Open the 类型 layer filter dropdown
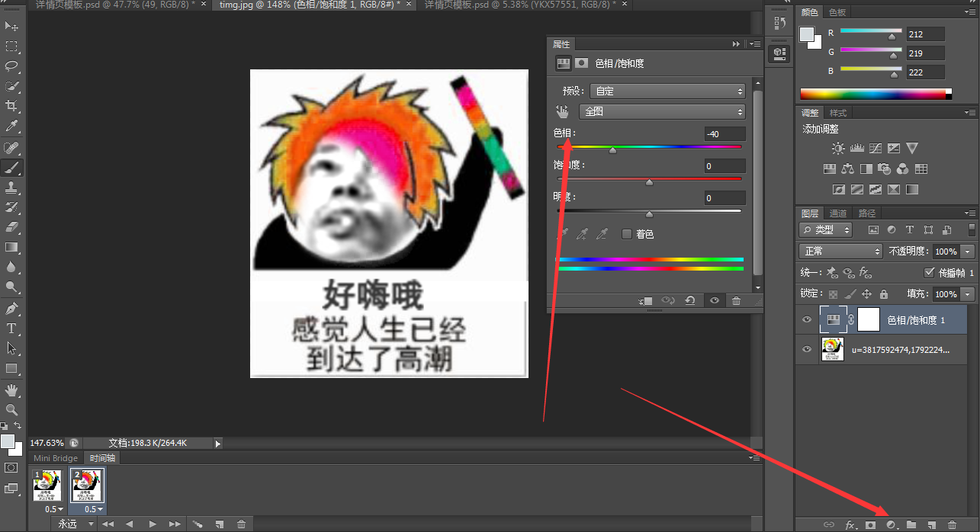 (x=826, y=229)
